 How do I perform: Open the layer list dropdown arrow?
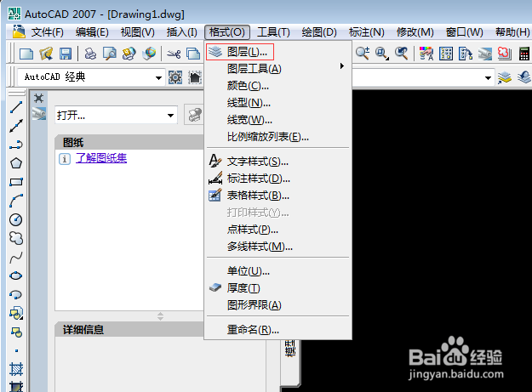point(489,77)
